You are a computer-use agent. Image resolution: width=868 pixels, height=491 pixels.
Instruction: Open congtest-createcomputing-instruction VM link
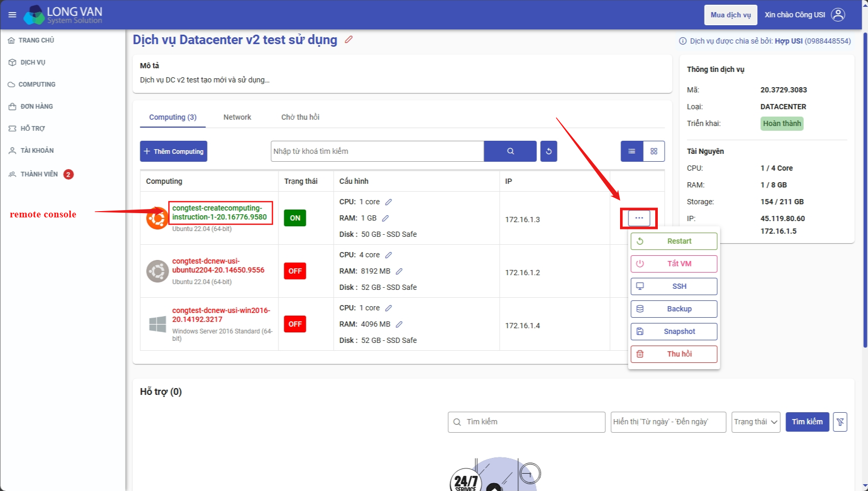tap(220, 213)
